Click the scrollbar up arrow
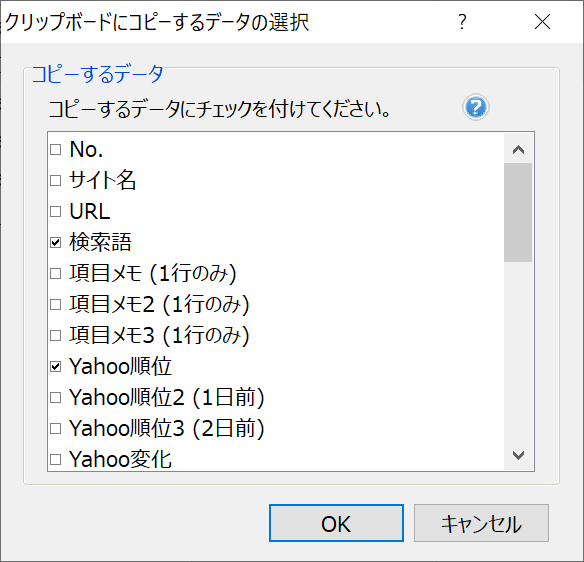Screen dimensions: 584x562 click(518, 150)
